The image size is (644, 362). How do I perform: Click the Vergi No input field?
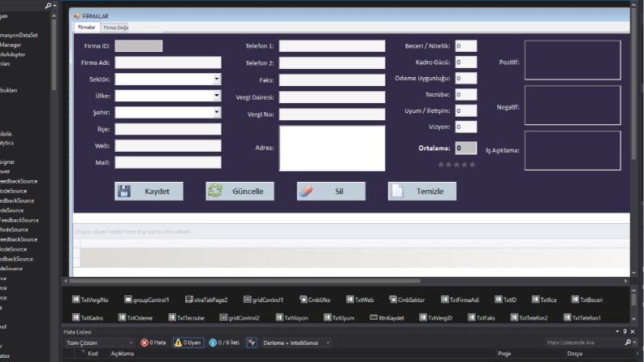[332, 114]
